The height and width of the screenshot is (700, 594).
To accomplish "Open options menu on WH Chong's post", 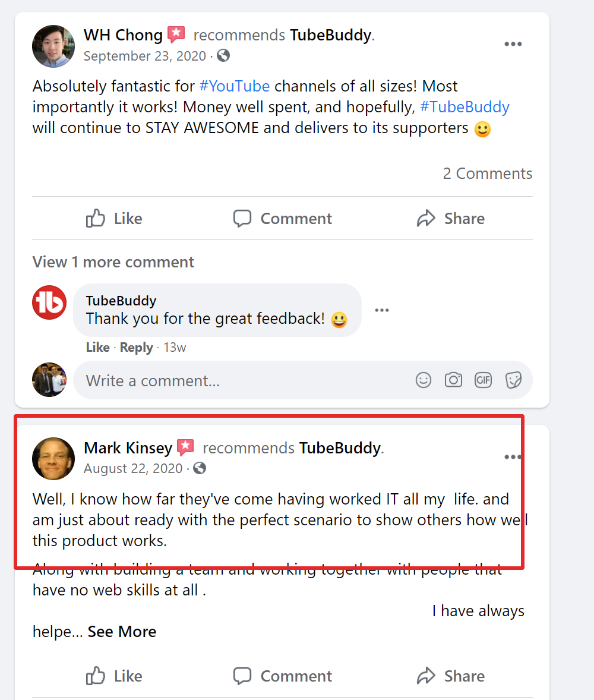I will click(x=513, y=43).
